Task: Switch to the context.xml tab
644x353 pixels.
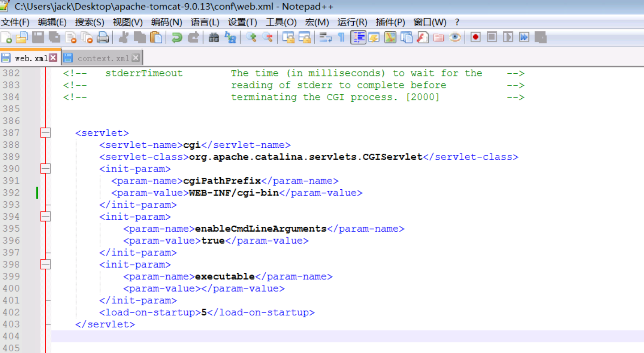Action: coord(103,58)
